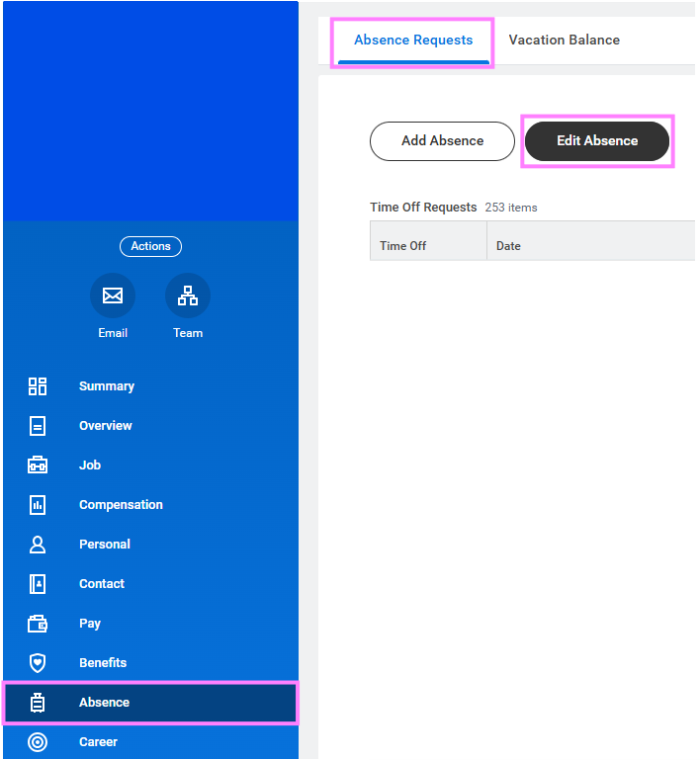Click the Contact address book icon

click(38, 584)
